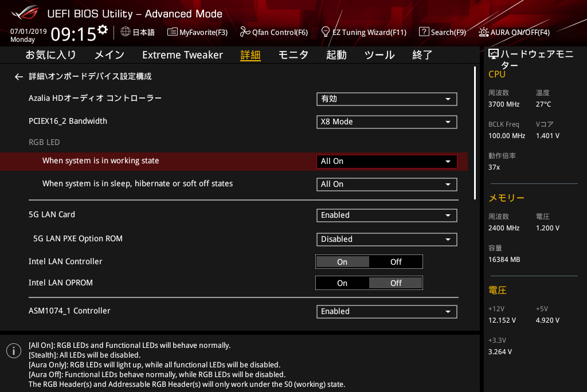Open 5G LAN PXE Option ROM dropdown
Viewport: 587px width, 392px height.
(x=387, y=240)
